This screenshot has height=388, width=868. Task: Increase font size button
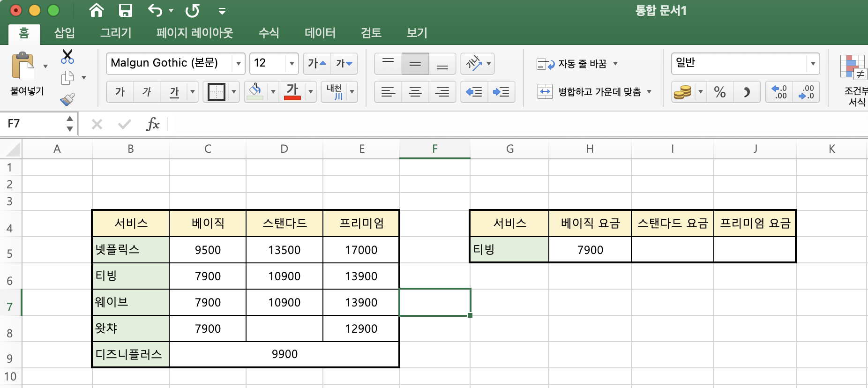click(x=317, y=64)
